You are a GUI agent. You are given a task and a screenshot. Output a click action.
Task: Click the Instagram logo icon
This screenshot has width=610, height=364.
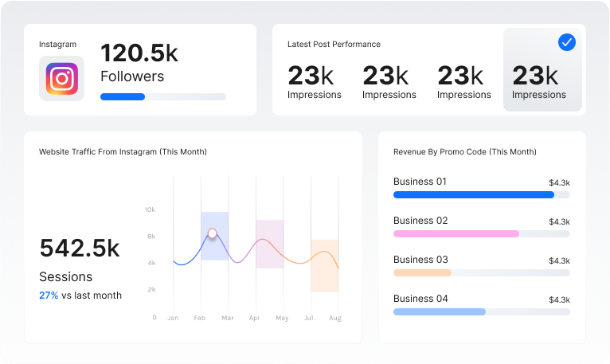point(62,79)
